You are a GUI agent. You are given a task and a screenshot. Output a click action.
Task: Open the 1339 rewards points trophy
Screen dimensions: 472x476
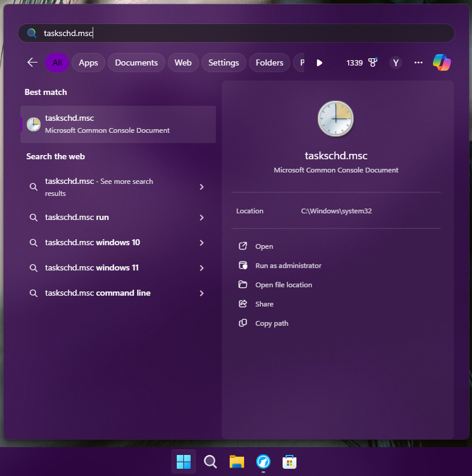click(x=362, y=63)
